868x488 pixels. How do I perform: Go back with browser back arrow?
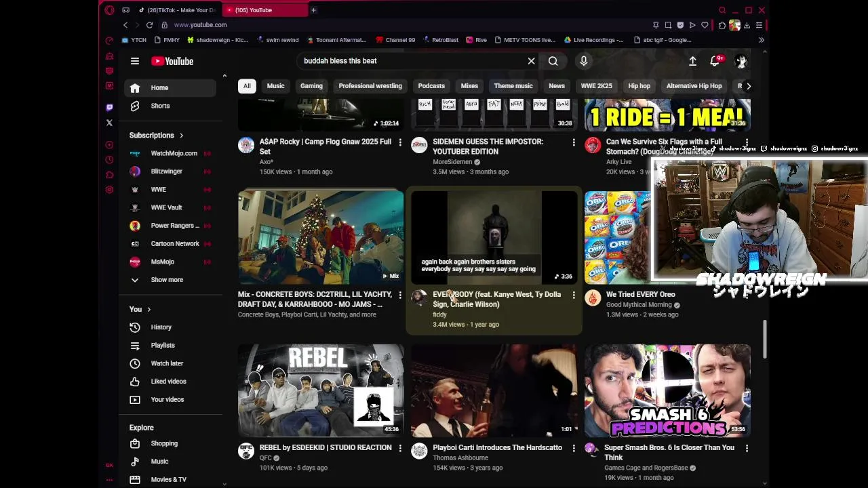[125, 25]
